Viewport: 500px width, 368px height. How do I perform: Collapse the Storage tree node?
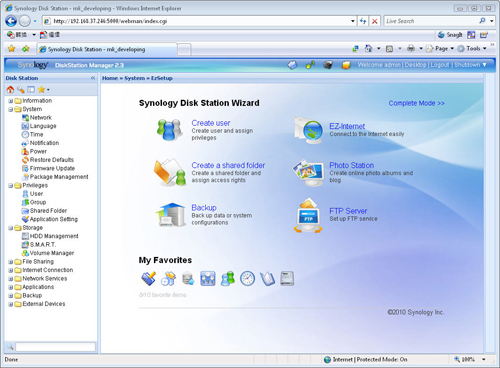click(x=10, y=228)
